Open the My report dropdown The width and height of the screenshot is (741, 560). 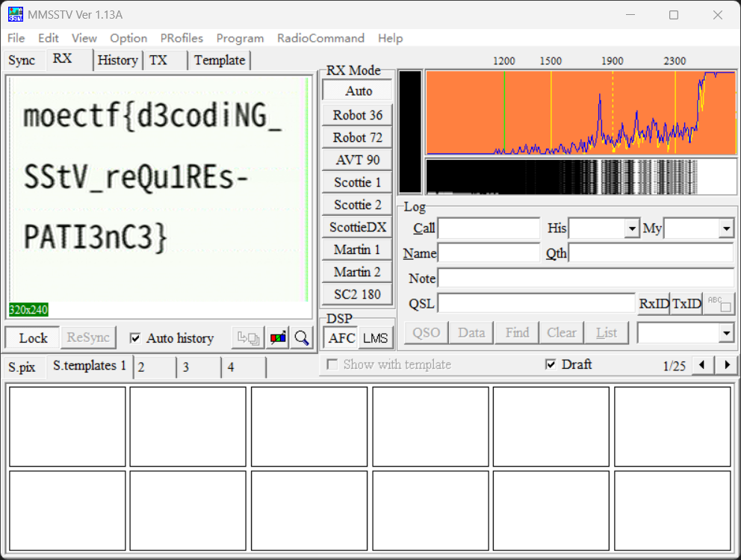tap(726, 228)
